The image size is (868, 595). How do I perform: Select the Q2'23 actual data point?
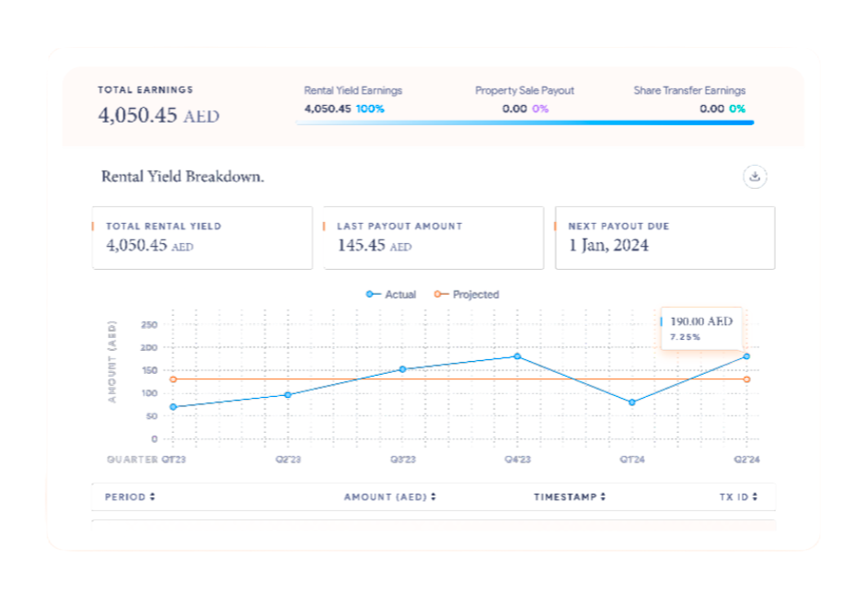[288, 395]
